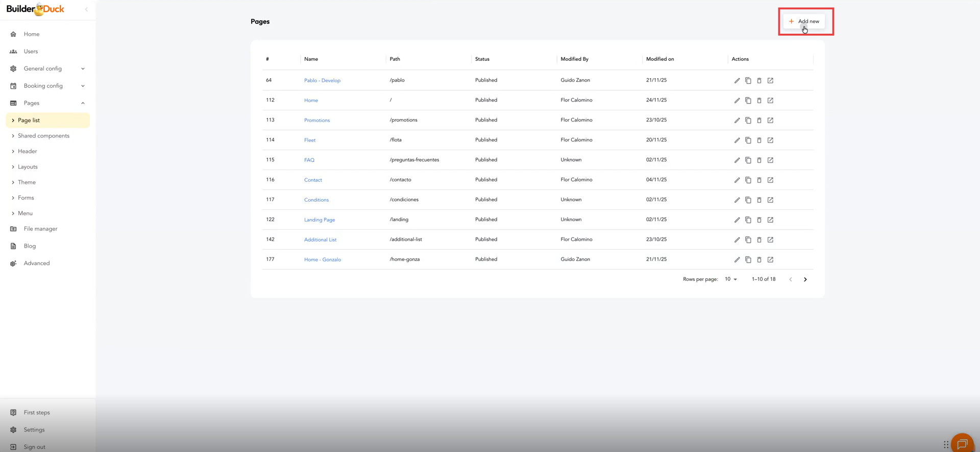Click the chat support bubble icon
980x452 pixels.
[962, 443]
